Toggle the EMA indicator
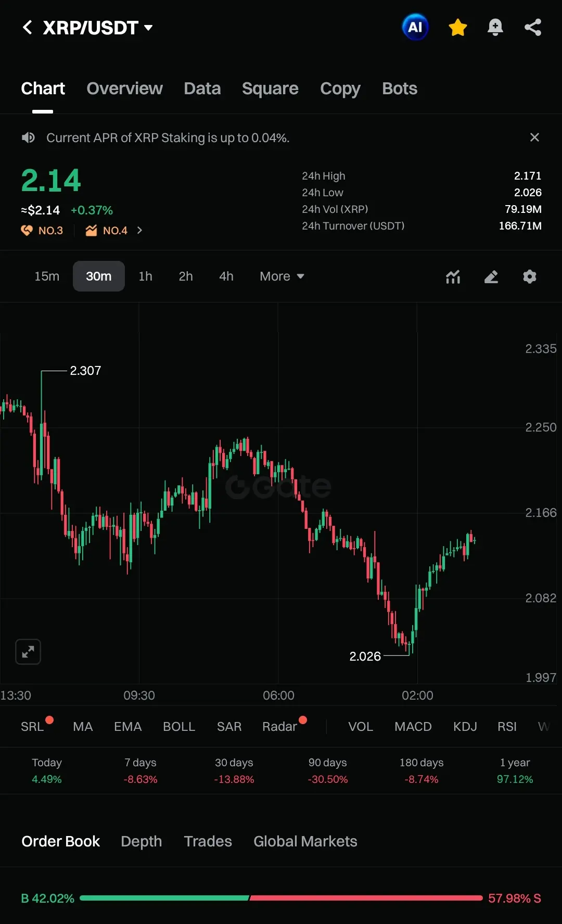The width and height of the screenshot is (562, 924). click(128, 726)
